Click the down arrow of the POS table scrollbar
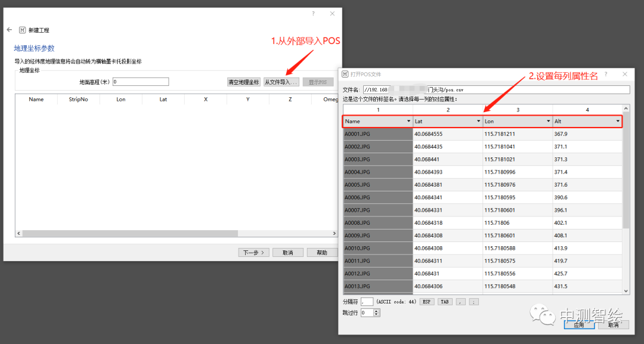 point(626,290)
